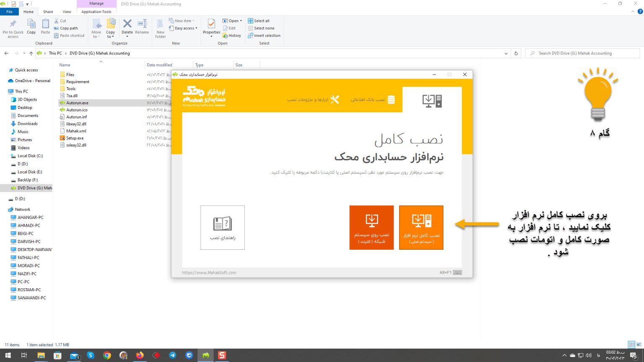
Task: Click the network client install button
Action: coord(371,228)
